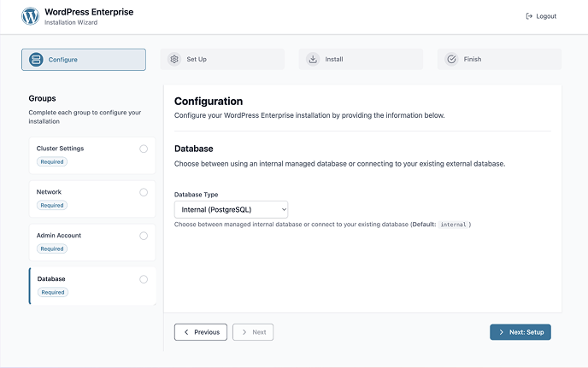This screenshot has height=368, width=588.
Task: Click the Previous button left chevron icon
Action: pos(186,332)
